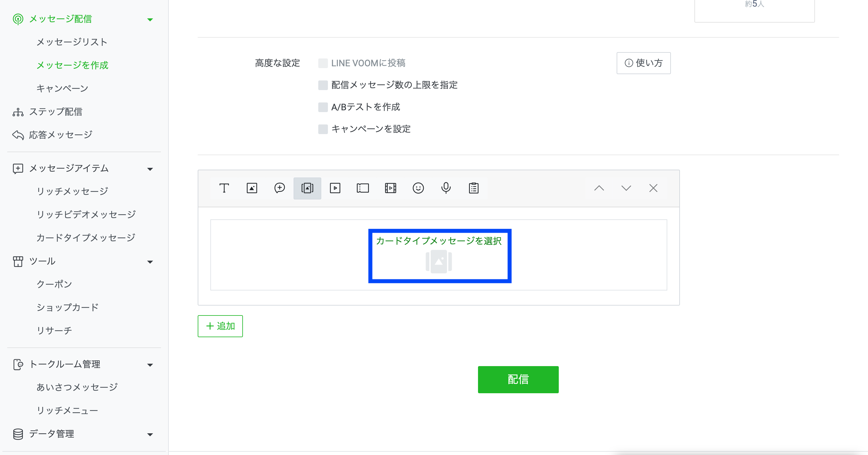
Task: Click カードタイプメッセージを選択 area
Action: [x=439, y=255]
